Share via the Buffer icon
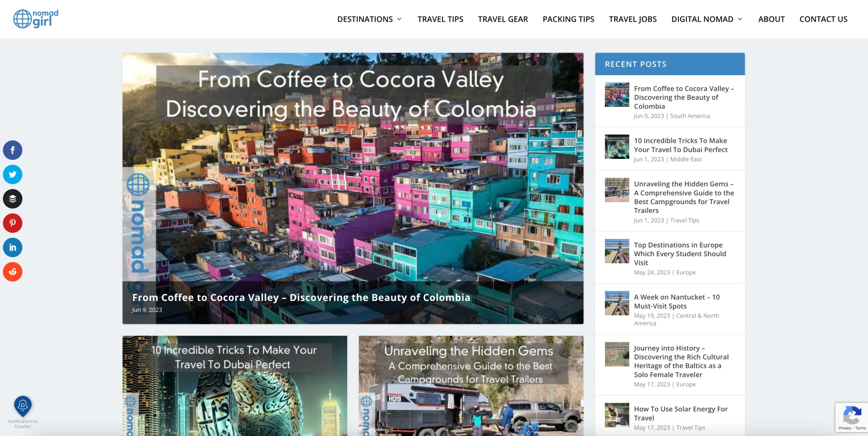This screenshot has width=868, height=436. (x=13, y=199)
